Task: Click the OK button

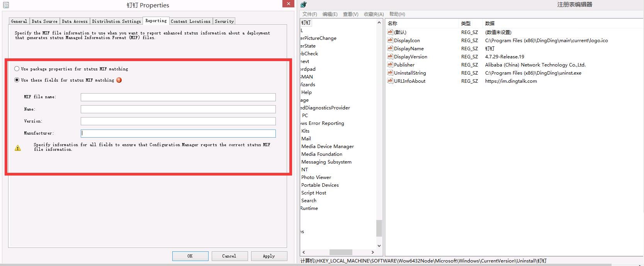Action: pos(190,256)
